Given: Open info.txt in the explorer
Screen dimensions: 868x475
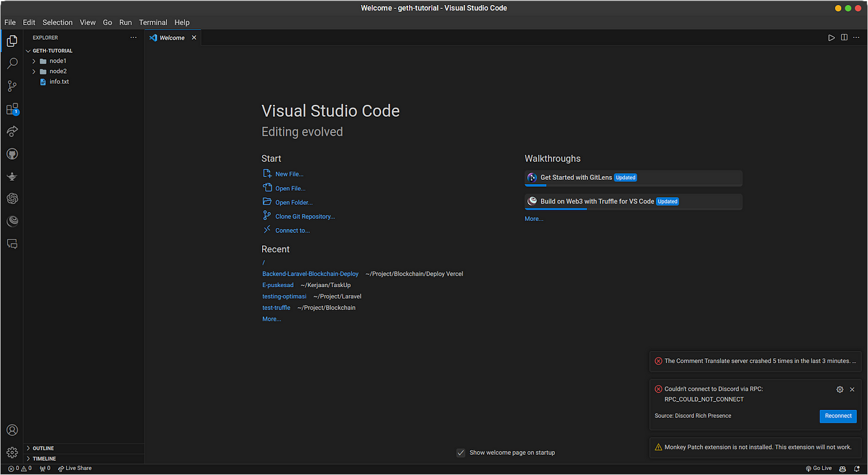Looking at the screenshot, I should (x=59, y=82).
